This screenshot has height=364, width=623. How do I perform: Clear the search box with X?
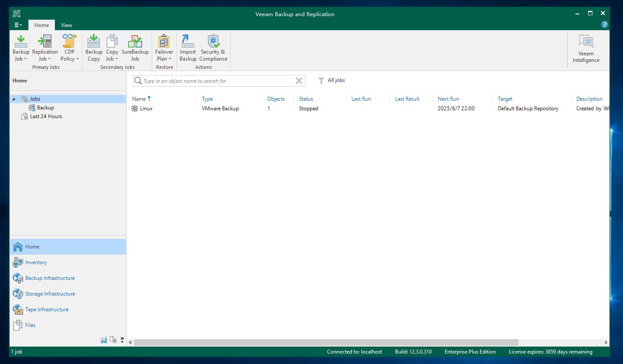click(299, 81)
